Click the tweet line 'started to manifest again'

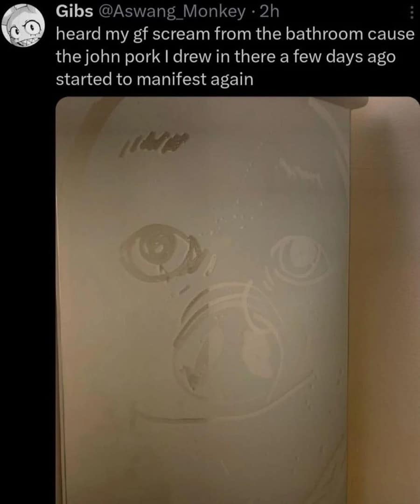coord(154,79)
